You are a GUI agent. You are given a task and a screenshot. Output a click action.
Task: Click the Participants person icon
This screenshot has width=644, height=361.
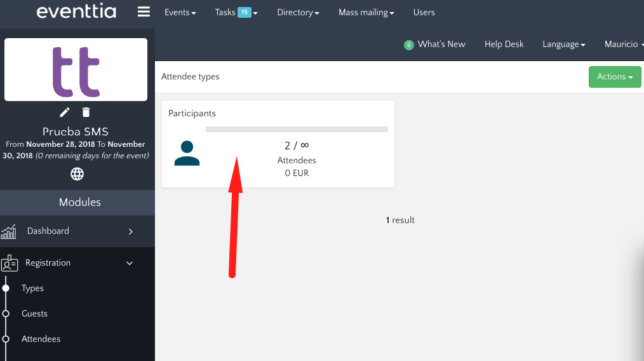187,154
